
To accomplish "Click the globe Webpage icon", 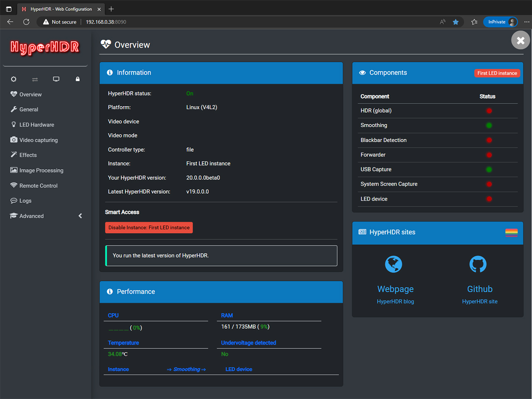I will (x=394, y=264).
